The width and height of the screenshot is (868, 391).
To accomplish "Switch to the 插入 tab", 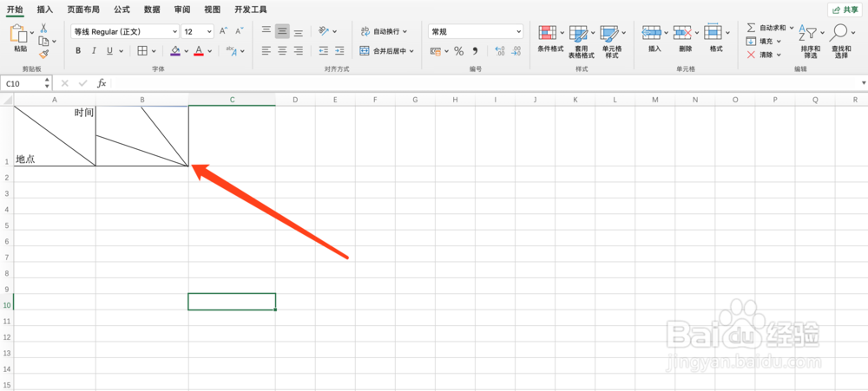I will (45, 10).
